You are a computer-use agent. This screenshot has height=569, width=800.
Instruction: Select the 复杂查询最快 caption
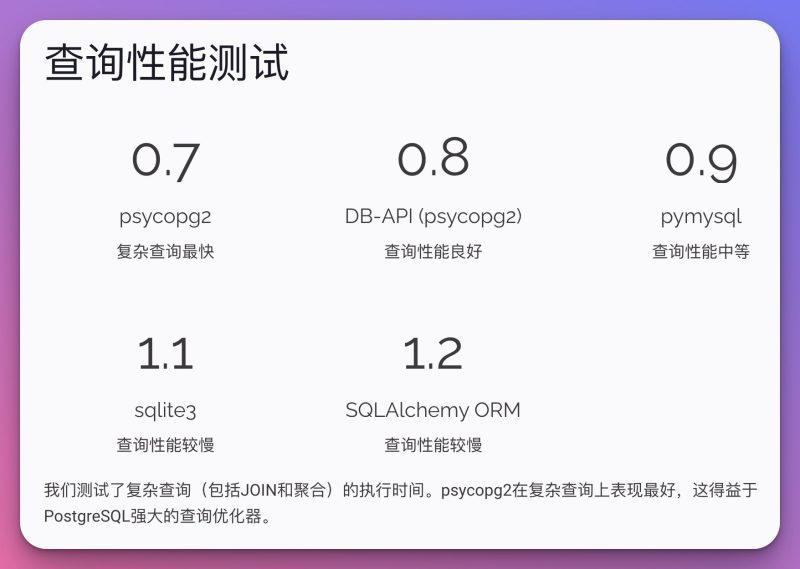pos(165,252)
